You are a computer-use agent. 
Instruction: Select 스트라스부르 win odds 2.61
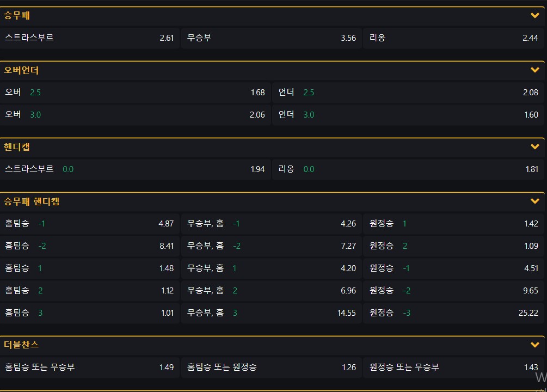90,38
